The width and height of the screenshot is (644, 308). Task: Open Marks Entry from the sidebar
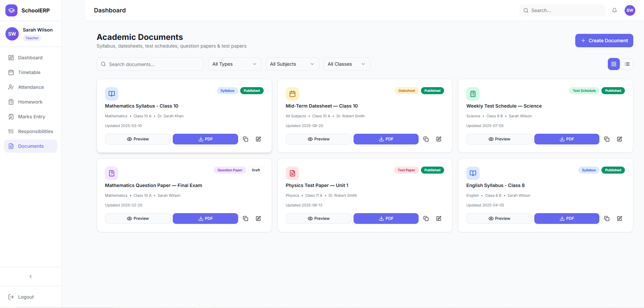point(31,117)
